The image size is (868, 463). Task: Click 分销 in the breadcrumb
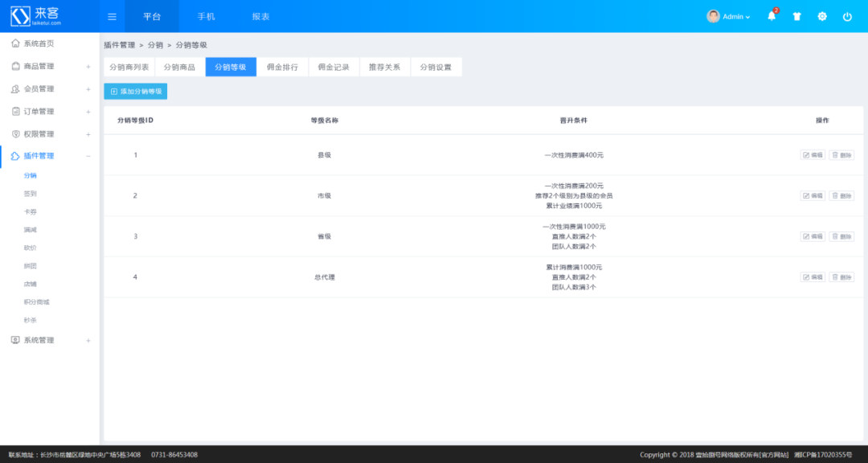155,45
